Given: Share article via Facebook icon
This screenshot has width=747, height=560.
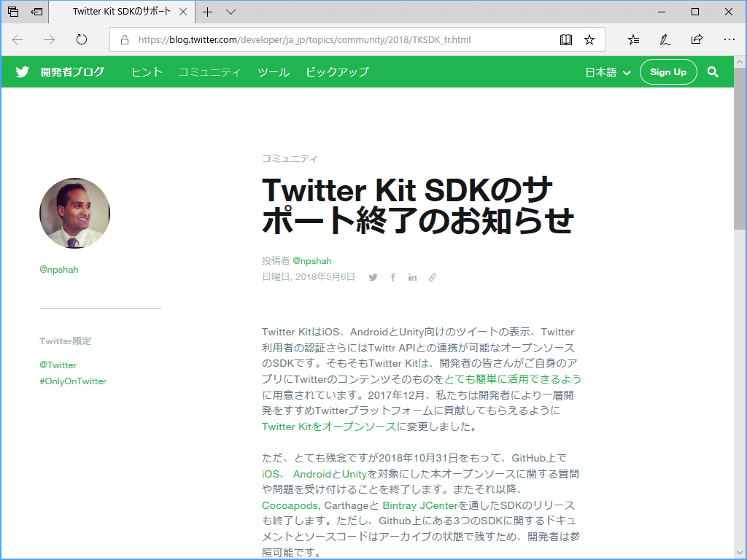Looking at the screenshot, I should point(393,277).
